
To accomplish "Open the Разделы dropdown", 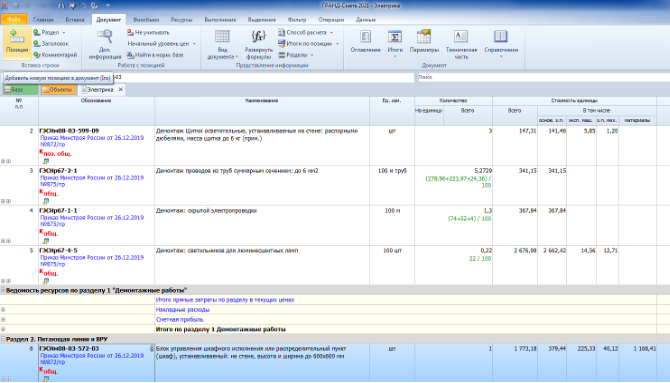I will click(296, 55).
